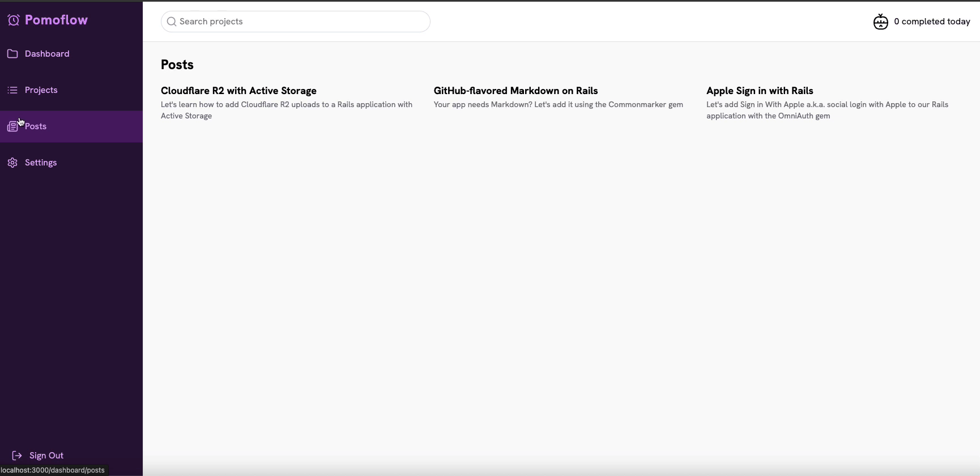The height and width of the screenshot is (476, 980).
Task: Click the Posts newspaper icon
Action: 12,126
